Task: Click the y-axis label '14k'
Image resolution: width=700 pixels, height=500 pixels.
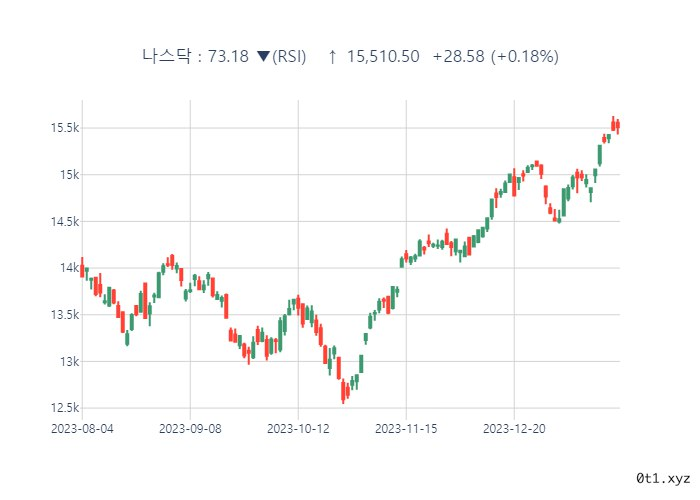Action: [70, 268]
